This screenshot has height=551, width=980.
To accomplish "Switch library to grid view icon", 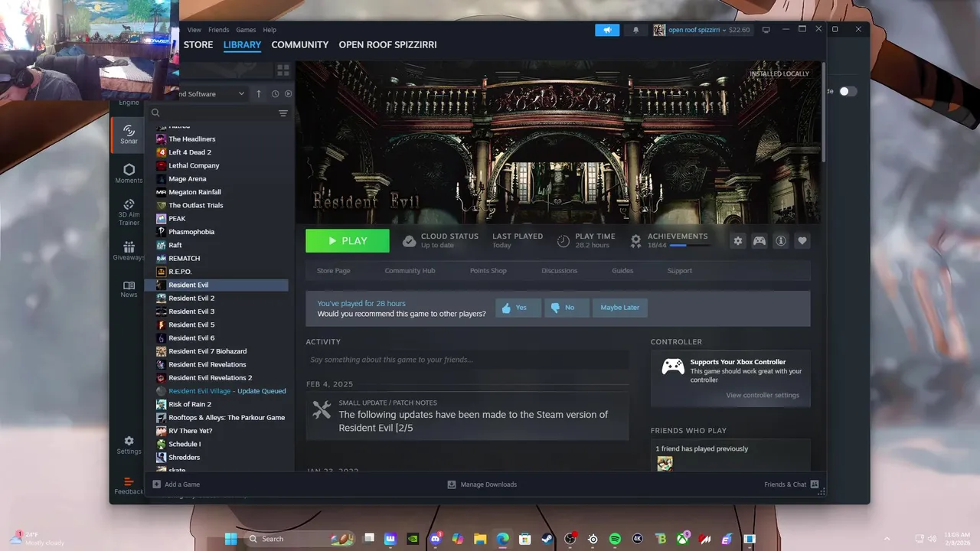I will tap(283, 70).
